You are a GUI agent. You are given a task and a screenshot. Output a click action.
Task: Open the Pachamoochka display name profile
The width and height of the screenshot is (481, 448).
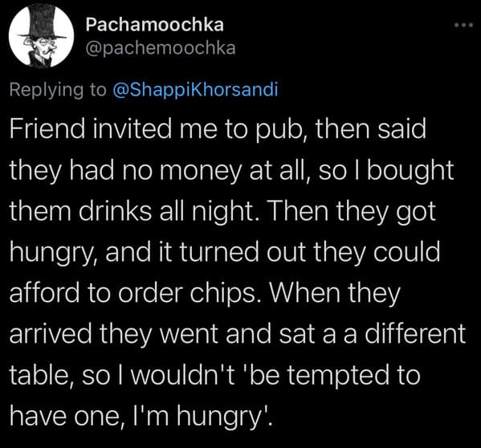click(155, 25)
